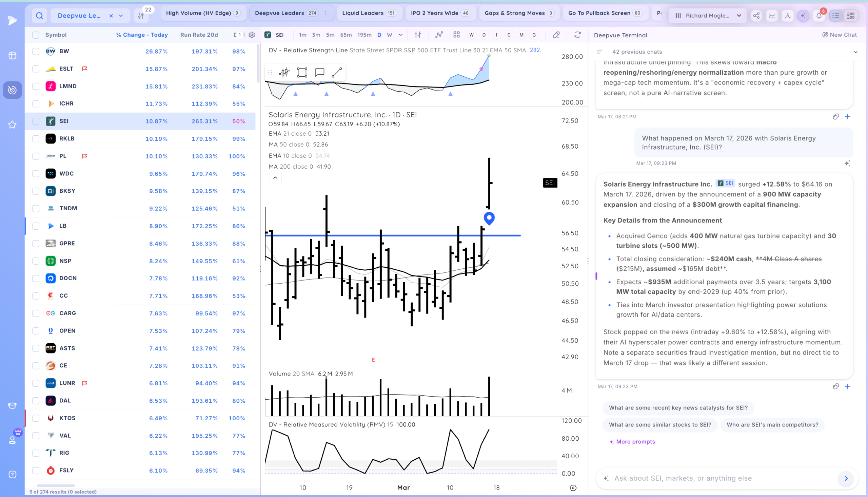Copy the SEI chat response

836,386
